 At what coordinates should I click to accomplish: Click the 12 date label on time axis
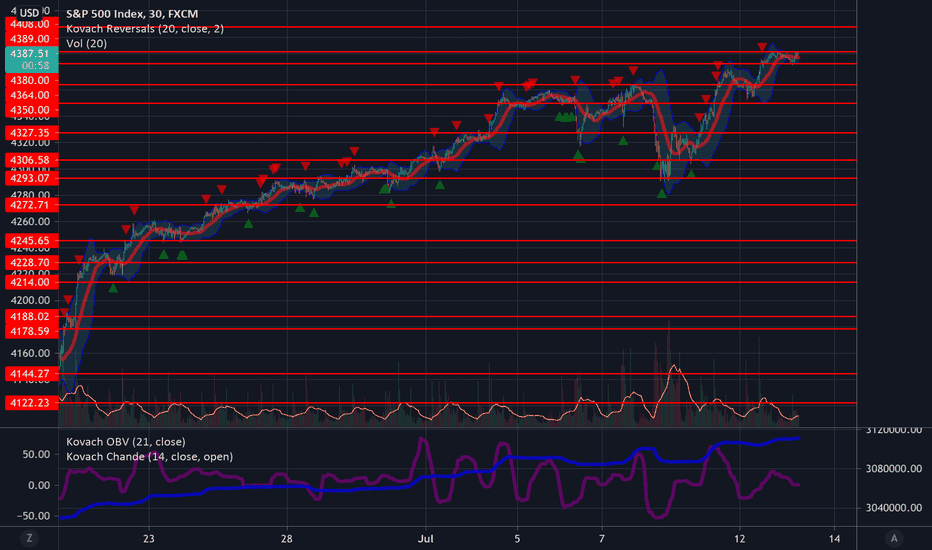(739, 539)
